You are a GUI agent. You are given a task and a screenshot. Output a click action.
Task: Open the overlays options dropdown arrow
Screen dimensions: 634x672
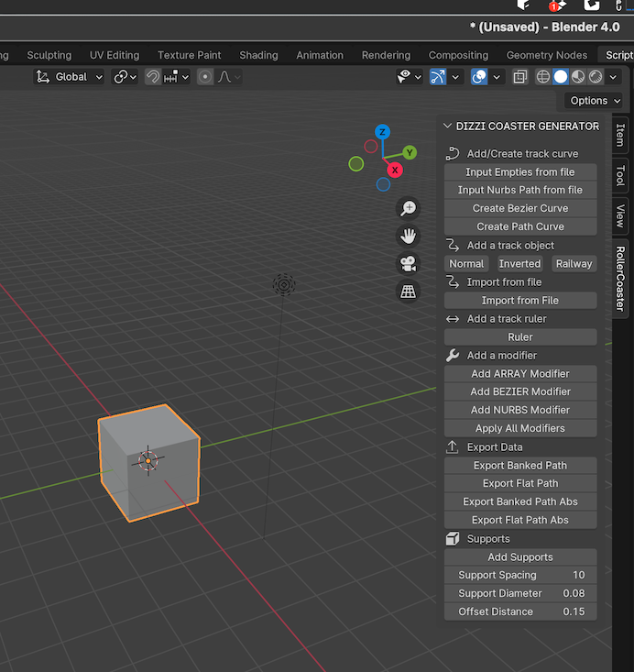[497, 77]
